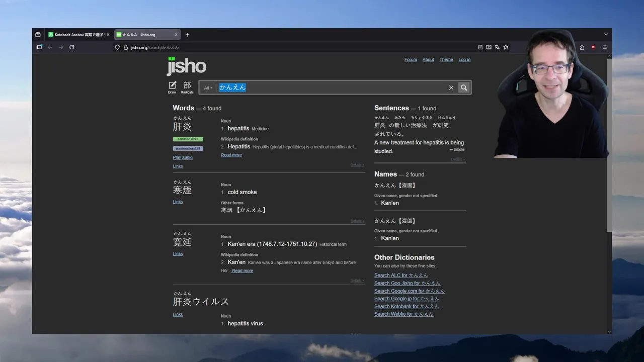This screenshot has width=644, height=362.
Task: Click the tracking protection shield icon
Action: (x=118, y=47)
